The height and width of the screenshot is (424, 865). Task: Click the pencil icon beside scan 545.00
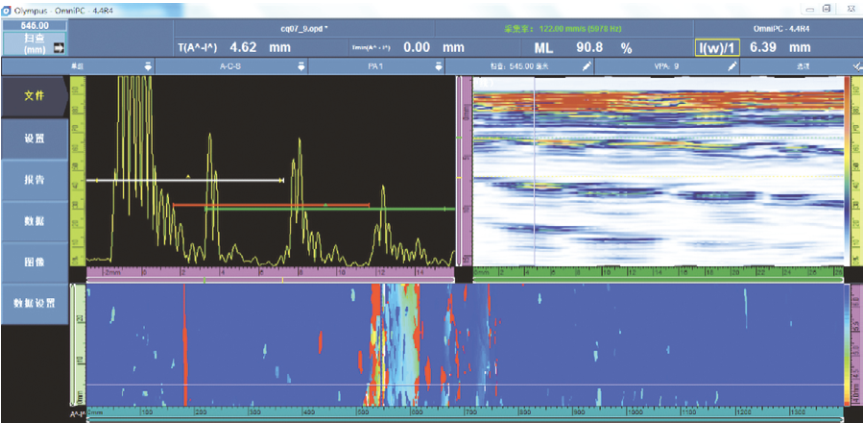point(586,66)
